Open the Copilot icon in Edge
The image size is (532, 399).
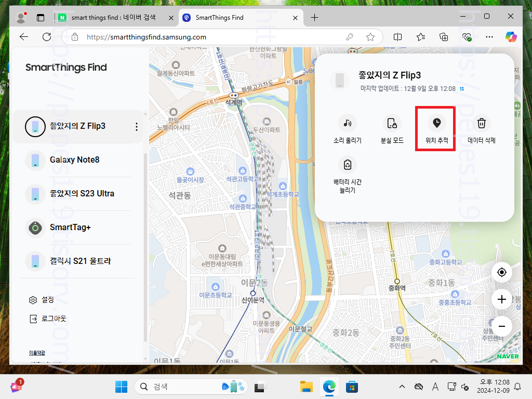point(511,37)
